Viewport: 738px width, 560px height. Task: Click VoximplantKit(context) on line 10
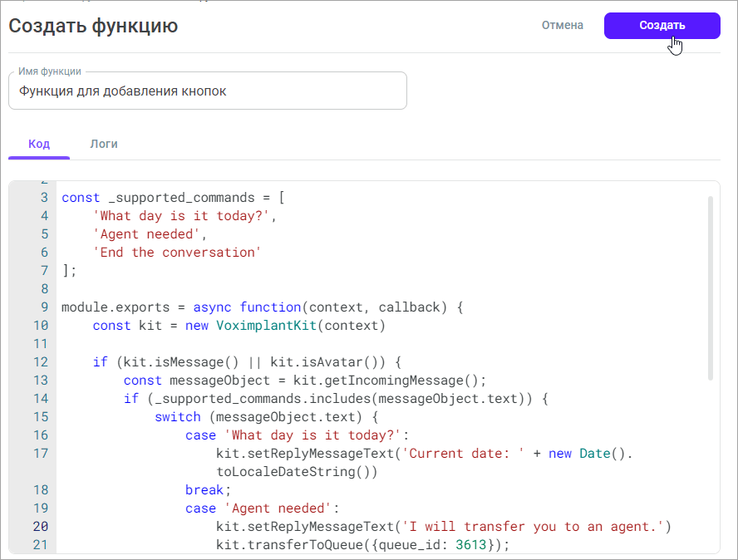point(301,326)
